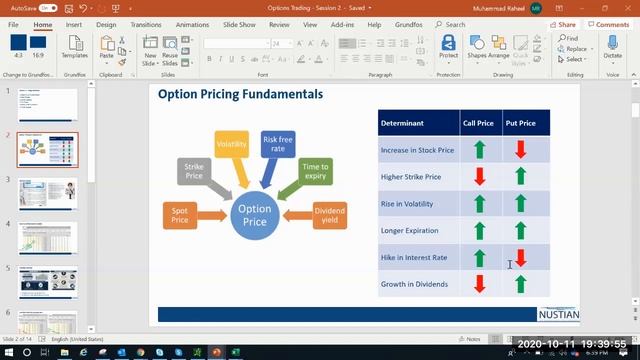This screenshot has height=360, width=640.
Task: Click Find in Editing group
Action: 568,38
